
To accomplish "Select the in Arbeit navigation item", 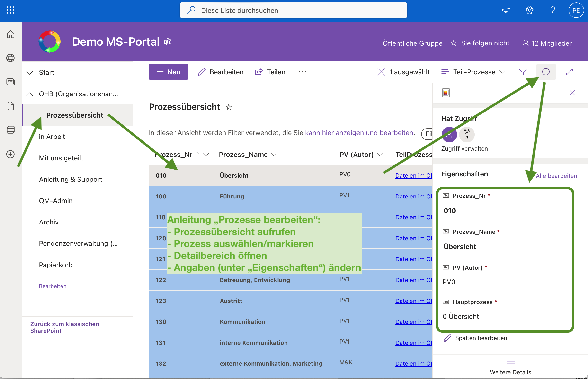I will tap(52, 137).
